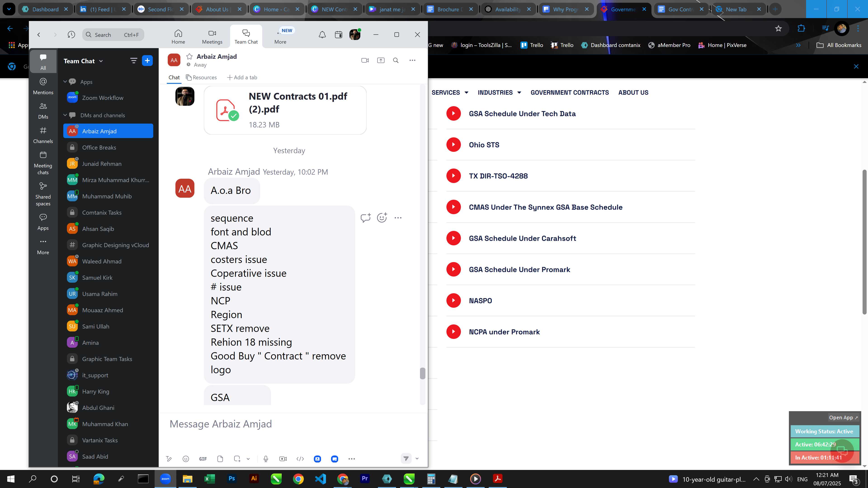Show more Chrome bookmarks chevron
868x488 pixels.
(798, 45)
